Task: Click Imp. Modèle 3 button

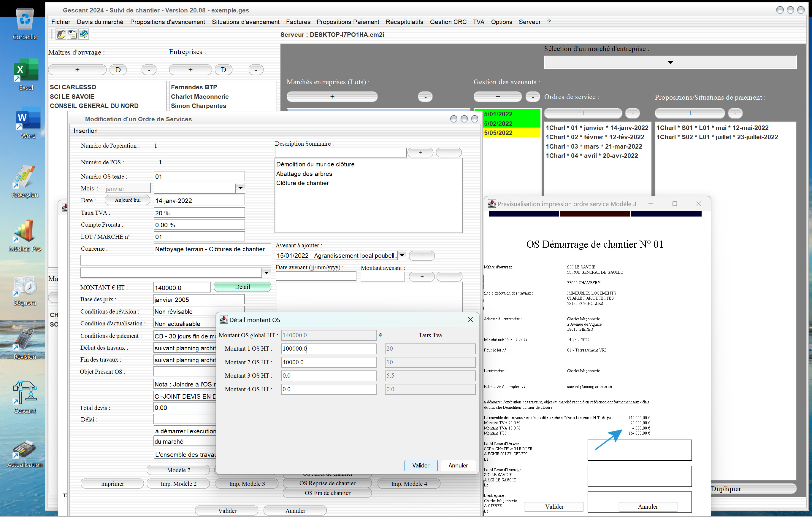Action: [x=247, y=484]
